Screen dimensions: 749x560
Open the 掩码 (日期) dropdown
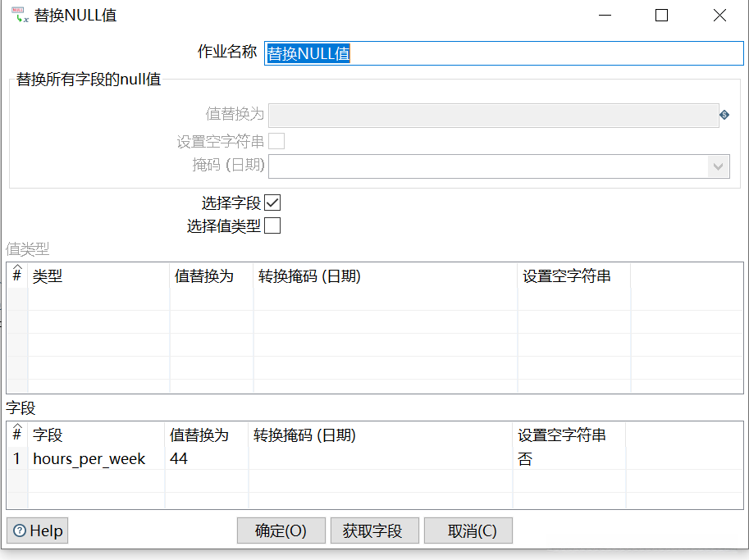(x=718, y=166)
